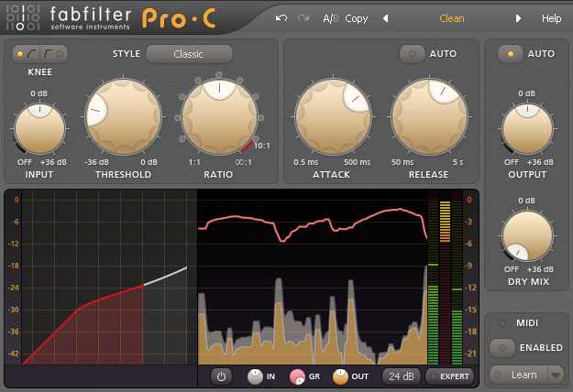Select hard knee mode

pos(54,54)
